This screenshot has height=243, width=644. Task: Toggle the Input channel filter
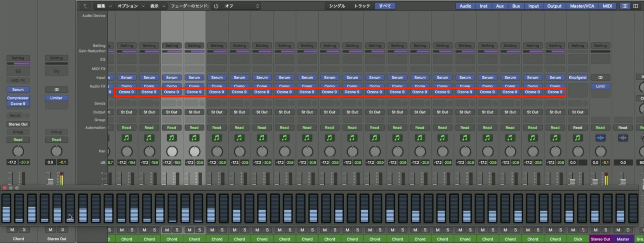533,6
